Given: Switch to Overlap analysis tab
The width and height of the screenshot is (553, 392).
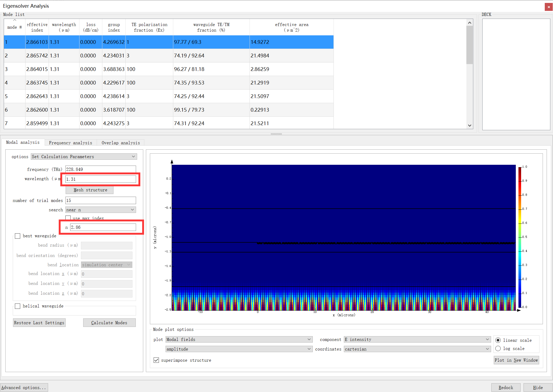Looking at the screenshot, I should (x=121, y=143).
